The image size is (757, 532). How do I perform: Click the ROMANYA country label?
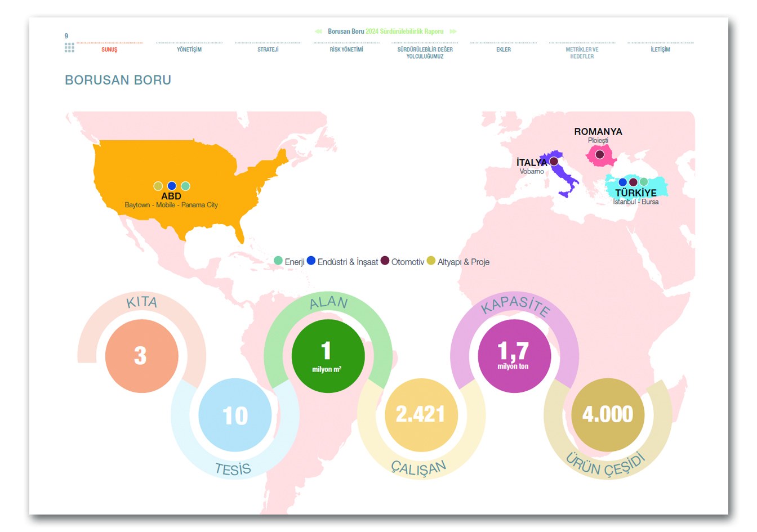coord(598,131)
